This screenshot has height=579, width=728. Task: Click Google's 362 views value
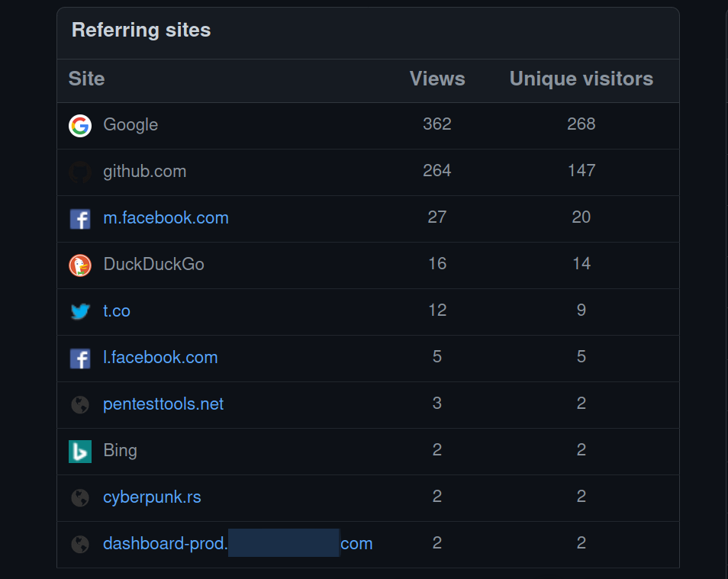coord(437,124)
